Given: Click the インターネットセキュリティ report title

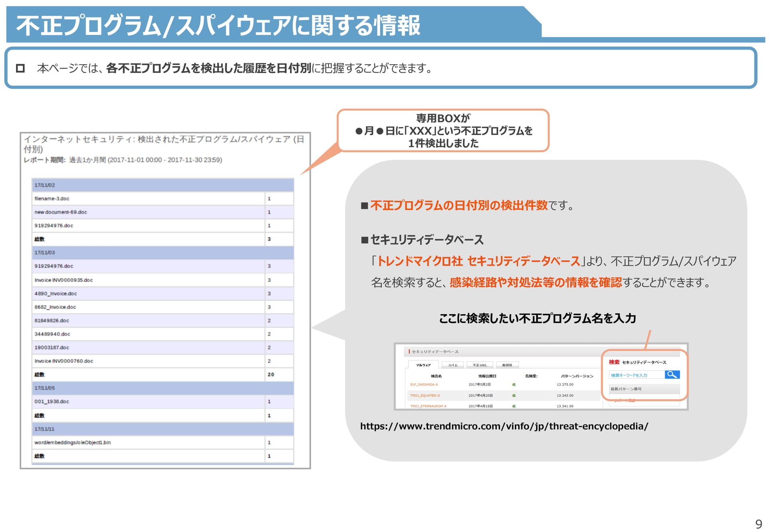Looking at the screenshot, I should [x=164, y=144].
